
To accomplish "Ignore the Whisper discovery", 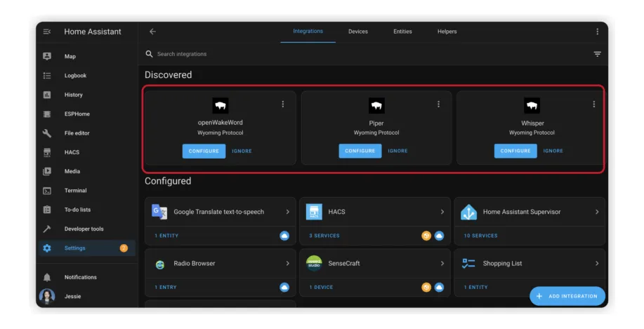I will pyautogui.click(x=553, y=151).
